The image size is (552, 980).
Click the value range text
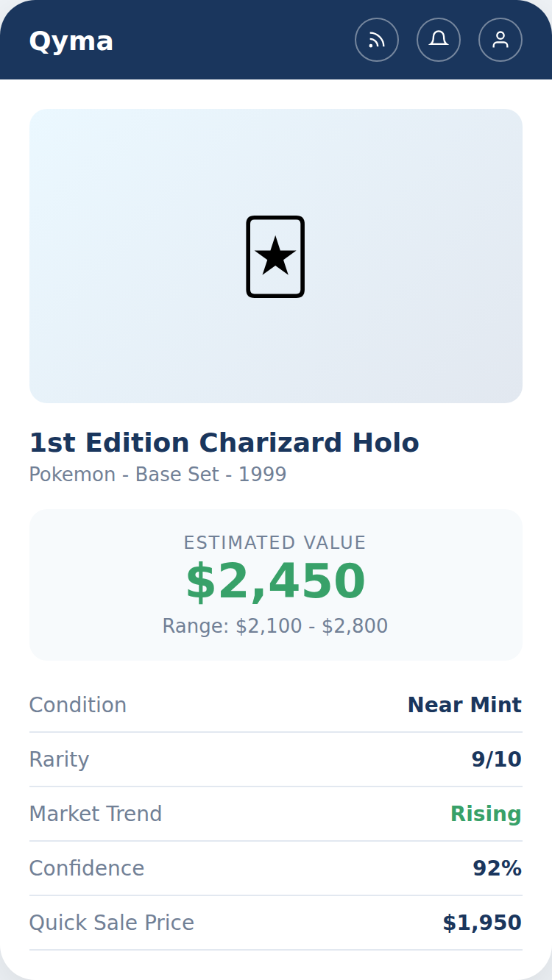pos(275,626)
